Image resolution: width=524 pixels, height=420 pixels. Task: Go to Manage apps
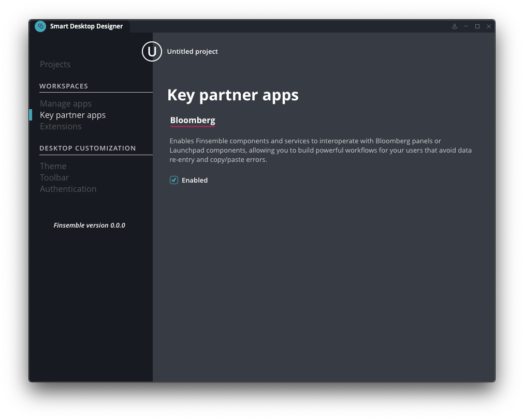(x=65, y=104)
